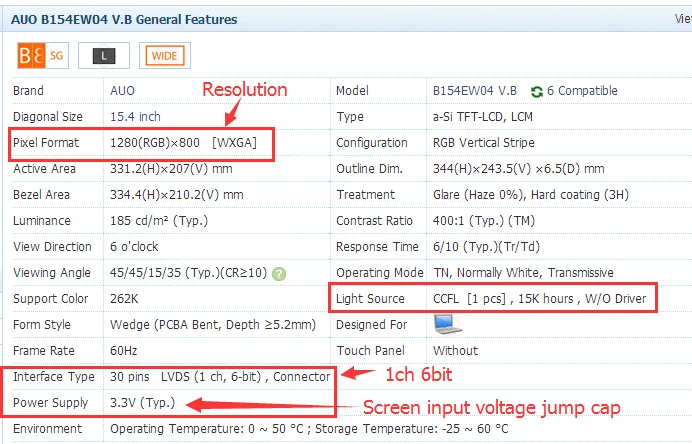The image size is (692, 444).
Task: Click the green compatible refresh icon
Action: [536, 91]
